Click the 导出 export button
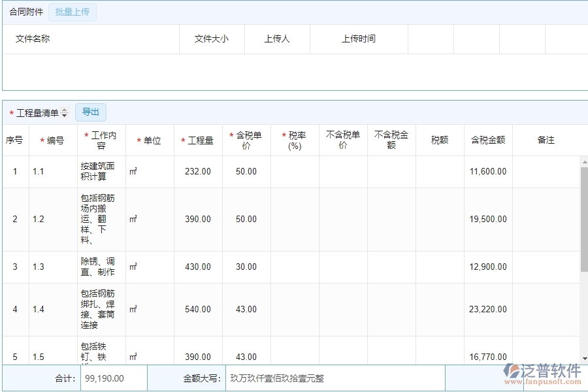Screen dimensions: 588x392 coord(91,112)
